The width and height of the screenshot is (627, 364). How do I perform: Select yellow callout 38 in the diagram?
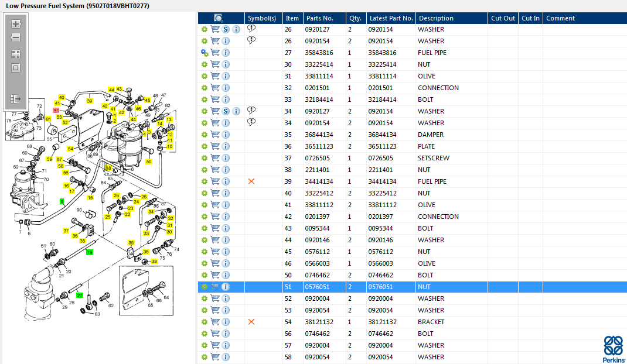154,262
